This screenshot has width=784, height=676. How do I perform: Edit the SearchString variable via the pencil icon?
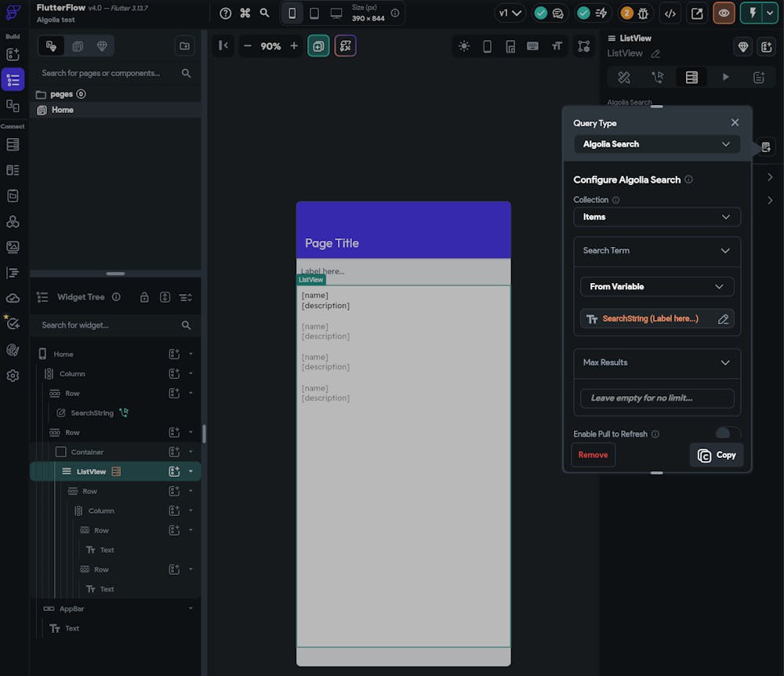723,318
